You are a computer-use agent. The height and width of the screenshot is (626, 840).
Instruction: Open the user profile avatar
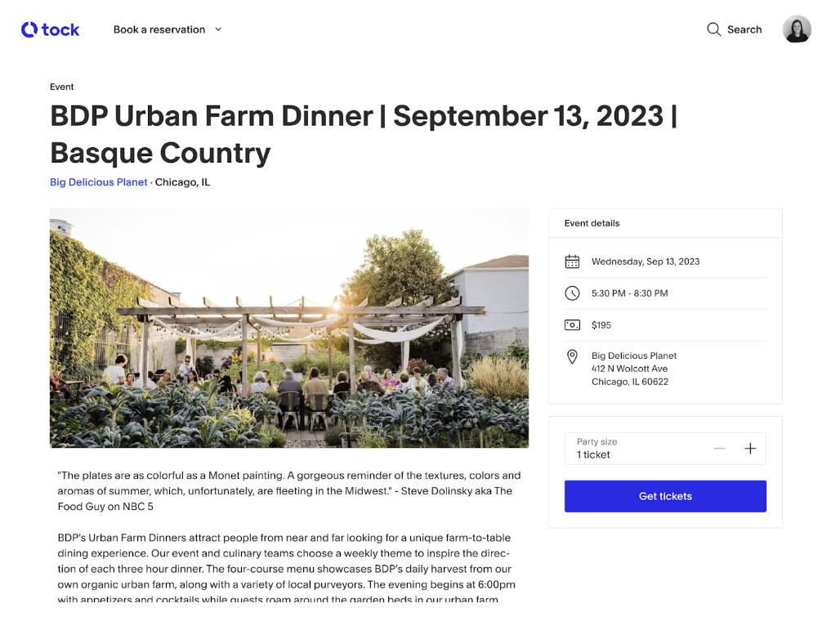(x=797, y=29)
